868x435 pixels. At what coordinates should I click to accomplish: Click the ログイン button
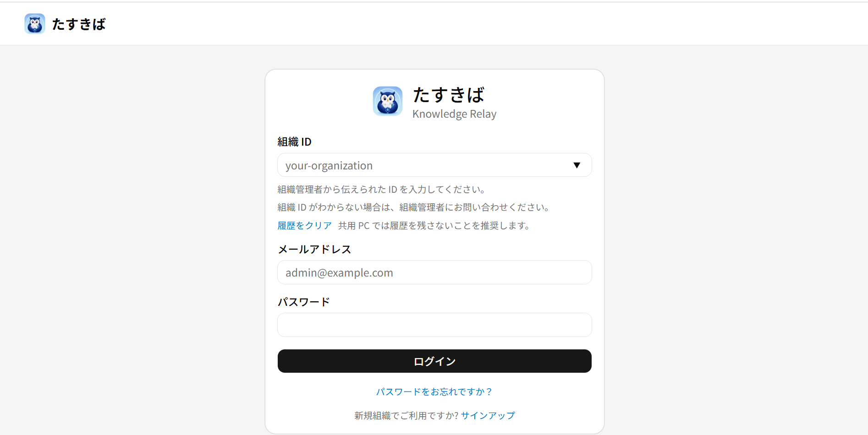pyautogui.click(x=434, y=361)
